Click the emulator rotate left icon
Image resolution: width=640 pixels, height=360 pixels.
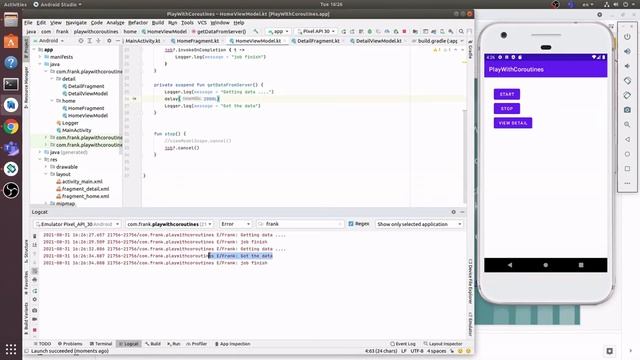[627, 81]
